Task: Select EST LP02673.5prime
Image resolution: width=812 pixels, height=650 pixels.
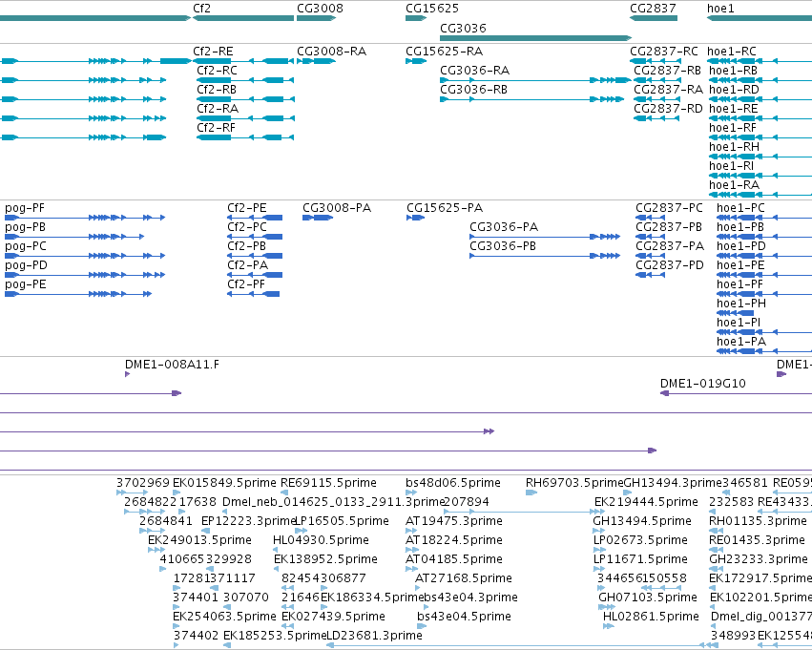Action: coord(599,550)
